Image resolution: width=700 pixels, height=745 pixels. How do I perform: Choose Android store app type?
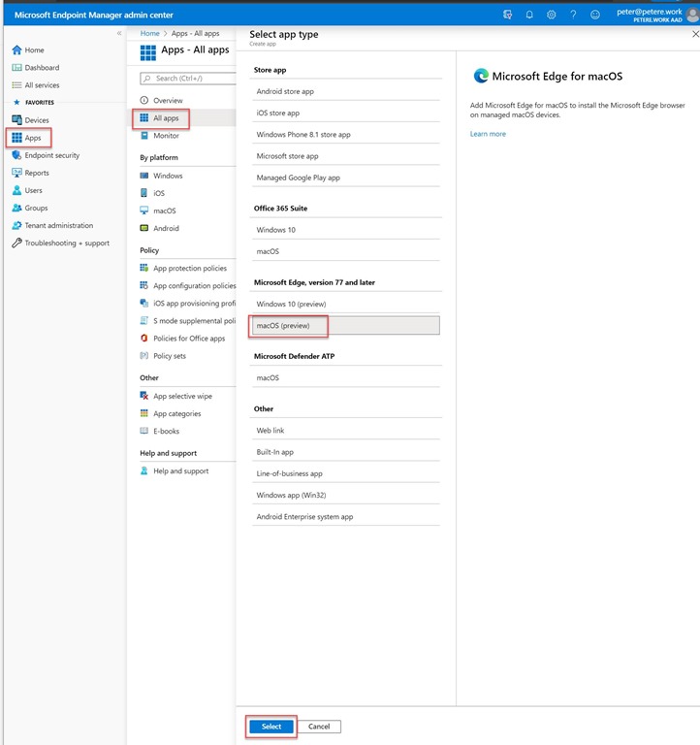285,91
